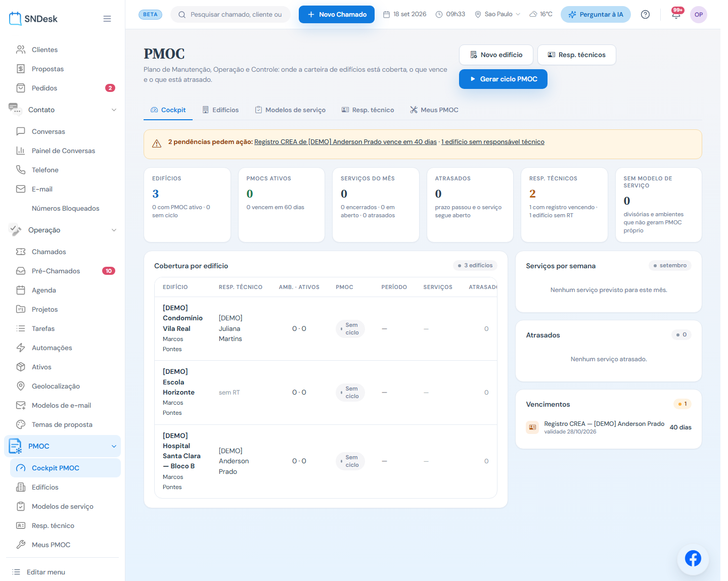Click the Resp. técnicos button
Image resolution: width=728 pixels, height=581 pixels.
point(576,55)
